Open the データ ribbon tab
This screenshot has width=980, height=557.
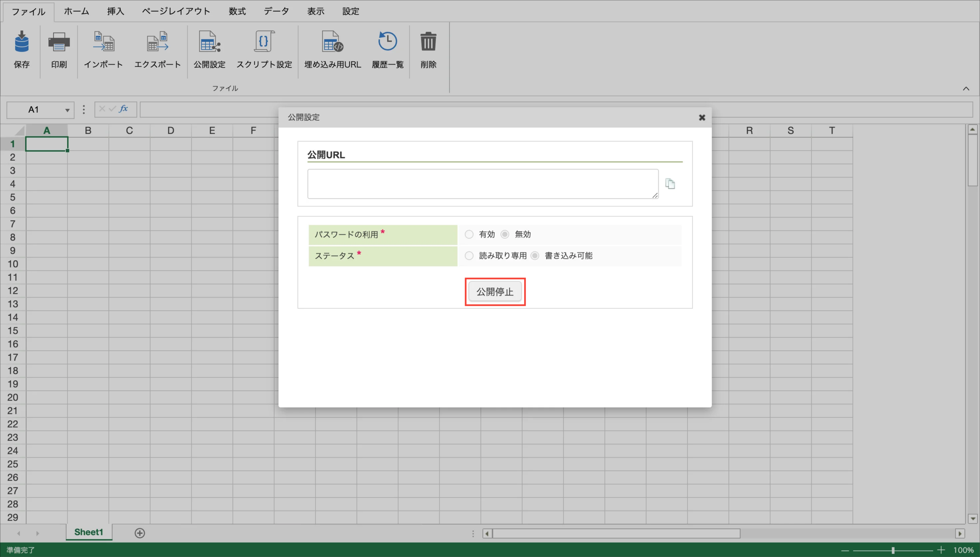(x=276, y=11)
